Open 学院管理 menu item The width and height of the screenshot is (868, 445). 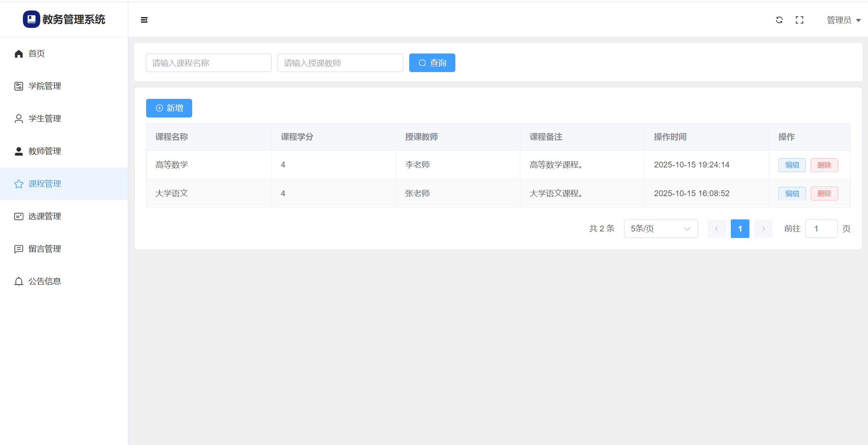click(45, 86)
